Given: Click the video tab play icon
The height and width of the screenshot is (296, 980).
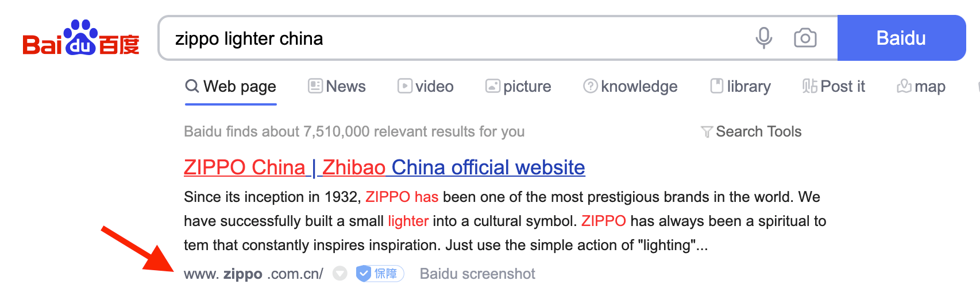Looking at the screenshot, I should click(405, 86).
